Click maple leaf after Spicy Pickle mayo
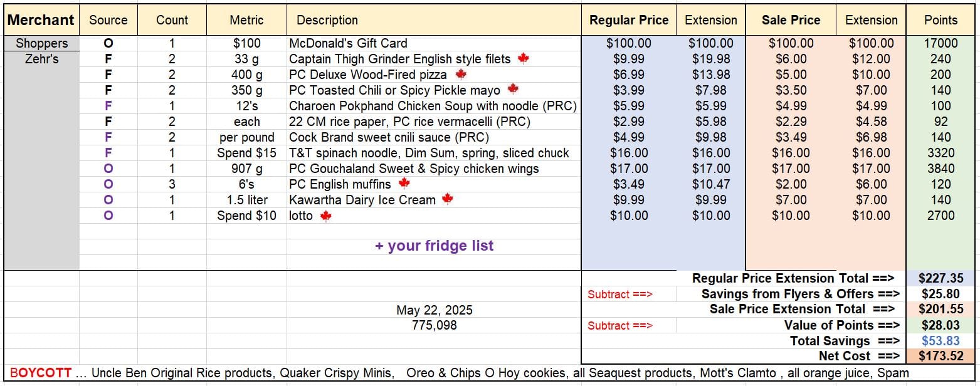Viewport: 980px width, 386px height. tap(513, 90)
